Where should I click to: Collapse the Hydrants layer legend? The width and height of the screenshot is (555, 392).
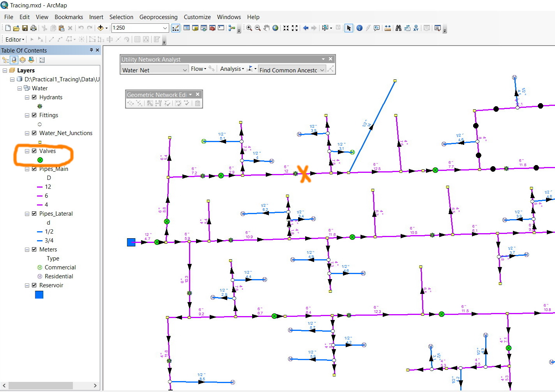(27, 97)
